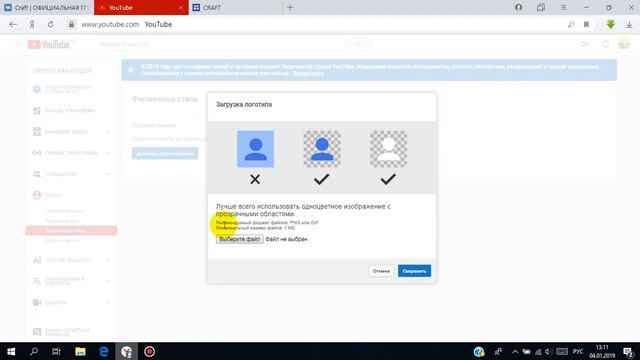640x360 pixels.
Task: Click the www.youtube.com address field
Action: [x=110, y=24]
